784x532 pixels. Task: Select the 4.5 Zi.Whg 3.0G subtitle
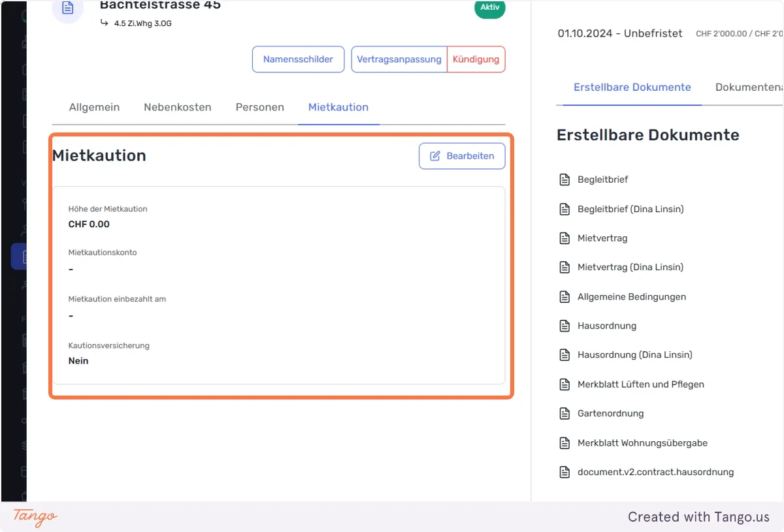pyautogui.click(x=143, y=23)
